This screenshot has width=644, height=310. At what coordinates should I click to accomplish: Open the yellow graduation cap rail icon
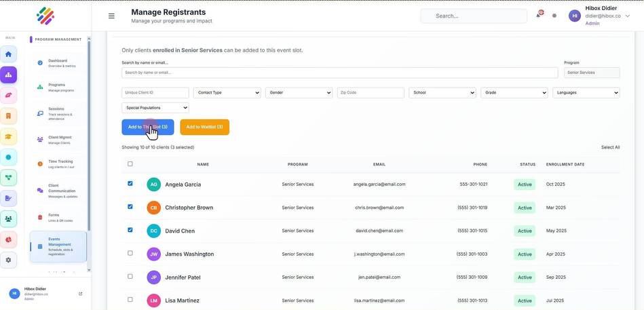(x=8, y=137)
